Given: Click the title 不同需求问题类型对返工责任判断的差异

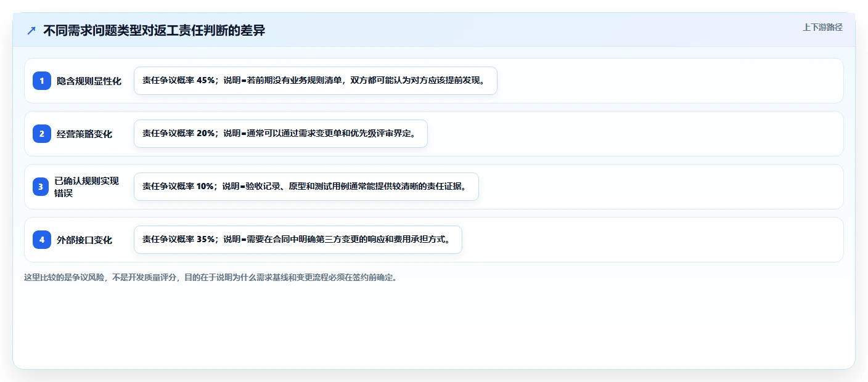Looking at the screenshot, I should click(x=154, y=30).
